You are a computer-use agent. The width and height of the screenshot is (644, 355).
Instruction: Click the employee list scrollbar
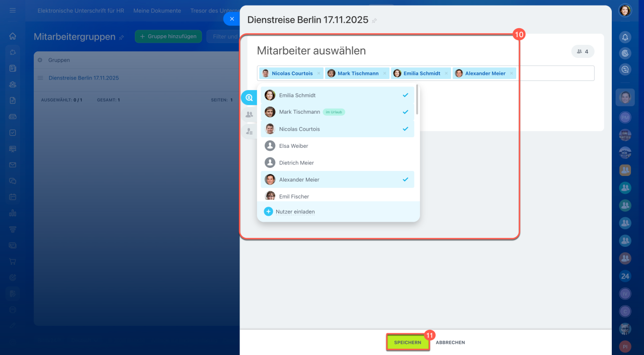(x=417, y=100)
